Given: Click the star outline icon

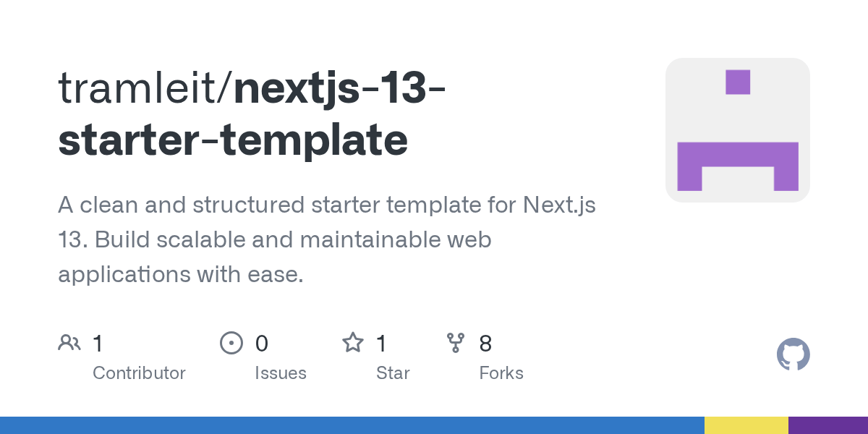Looking at the screenshot, I should click(x=353, y=342).
